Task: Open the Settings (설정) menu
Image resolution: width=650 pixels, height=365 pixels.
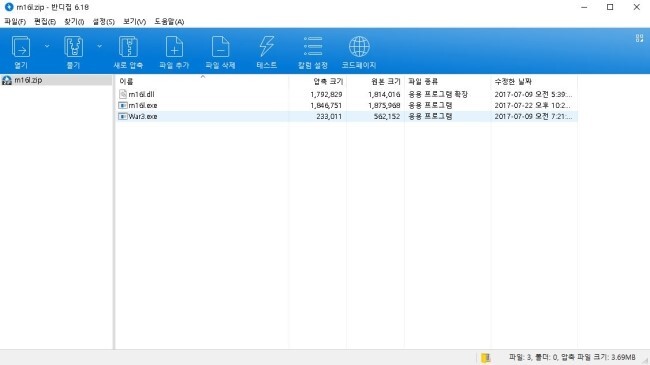Action: 103,22
